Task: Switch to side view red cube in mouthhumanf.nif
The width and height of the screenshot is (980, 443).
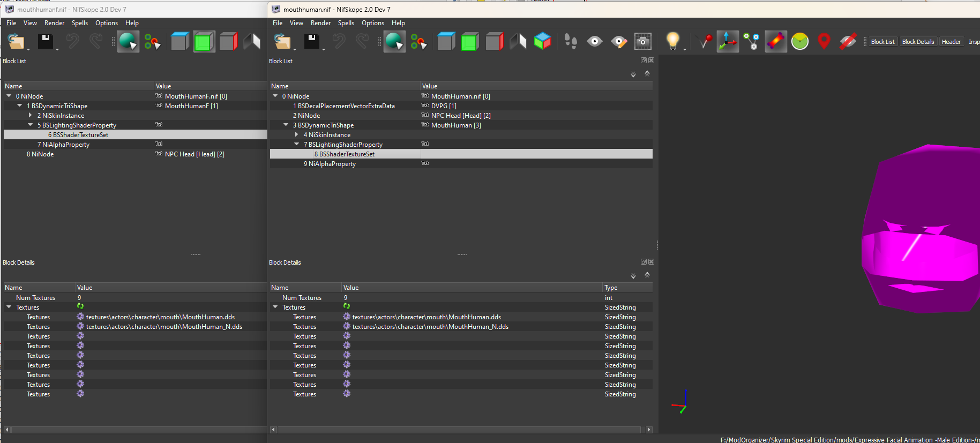Action: [228, 41]
